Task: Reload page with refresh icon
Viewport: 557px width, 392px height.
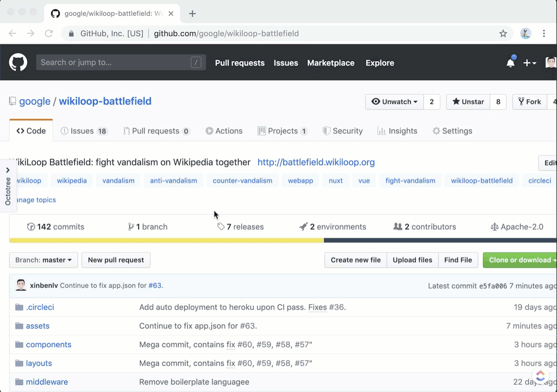Action: coord(49,33)
